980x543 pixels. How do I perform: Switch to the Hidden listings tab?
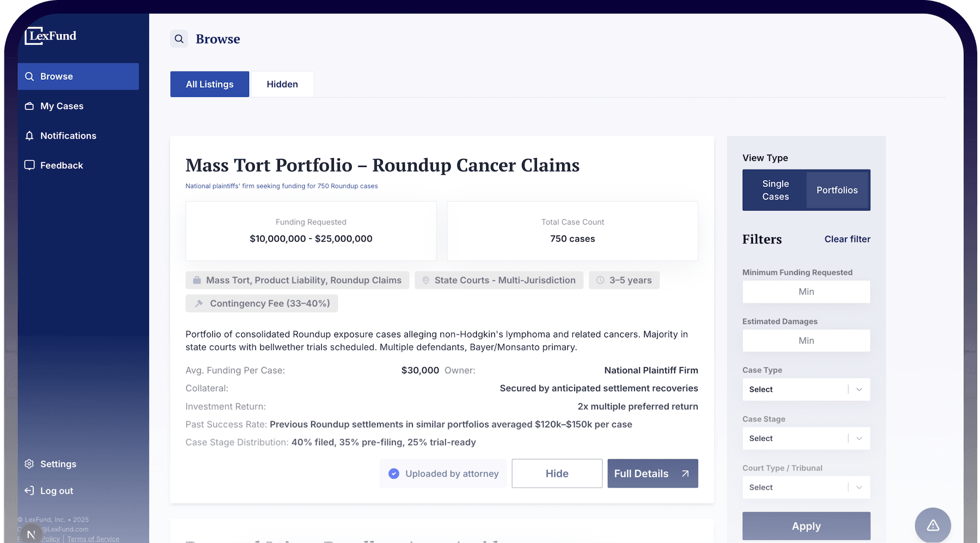coord(282,84)
